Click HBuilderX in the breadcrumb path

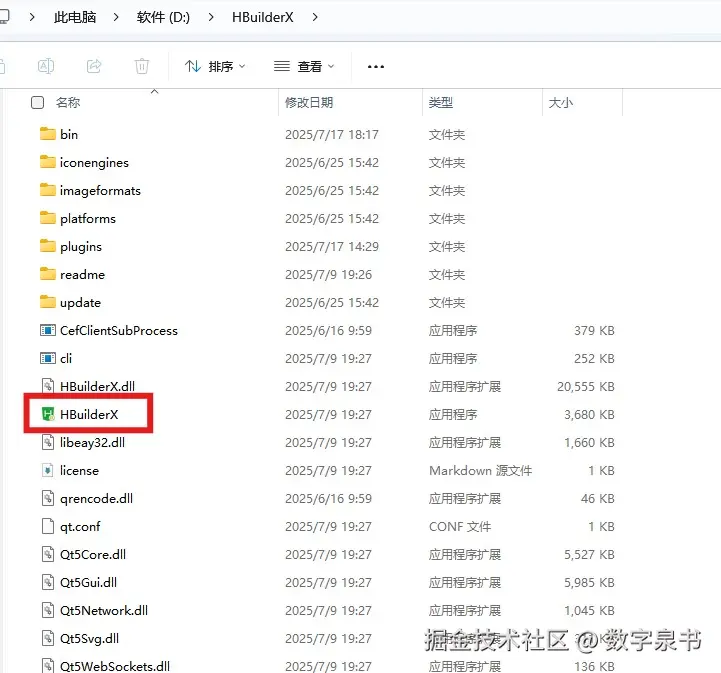(x=263, y=17)
